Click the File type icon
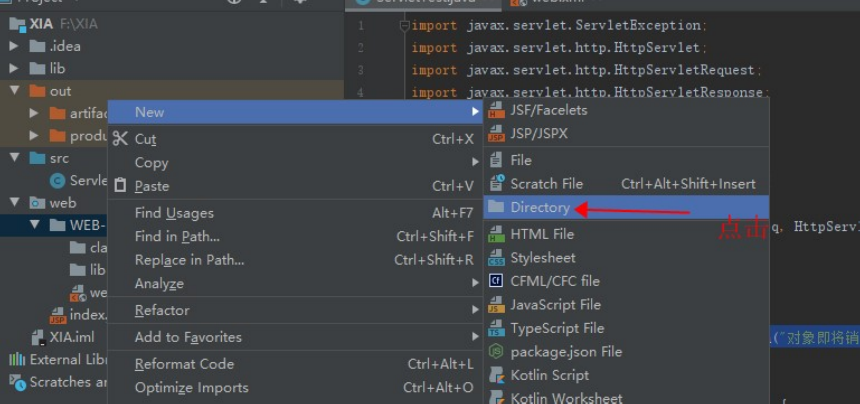The image size is (860, 404). tap(496, 160)
